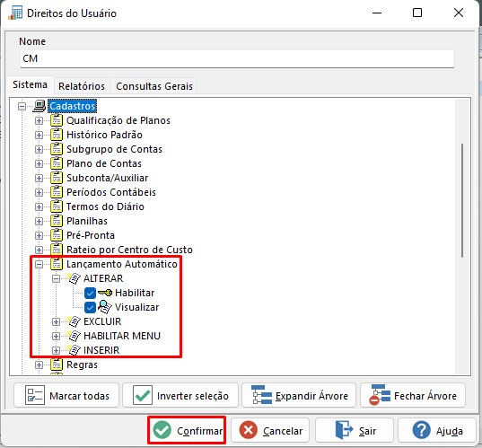Open the Consultas Gerais tab

(x=154, y=86)
